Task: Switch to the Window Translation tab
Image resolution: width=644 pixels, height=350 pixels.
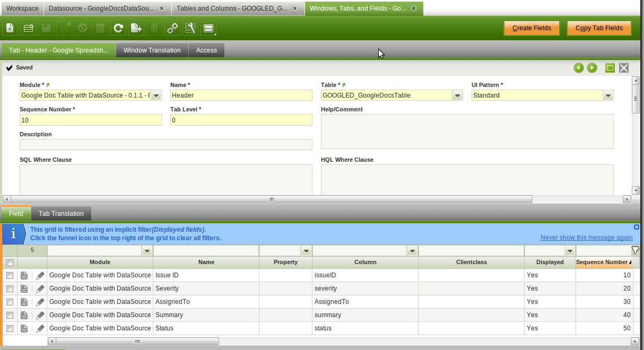Action: (x=152, y=50)
